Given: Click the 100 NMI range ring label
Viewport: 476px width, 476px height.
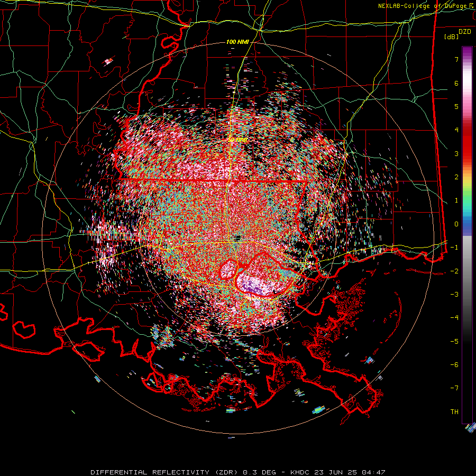Looking at the screenshot, I should click(237, 42).
